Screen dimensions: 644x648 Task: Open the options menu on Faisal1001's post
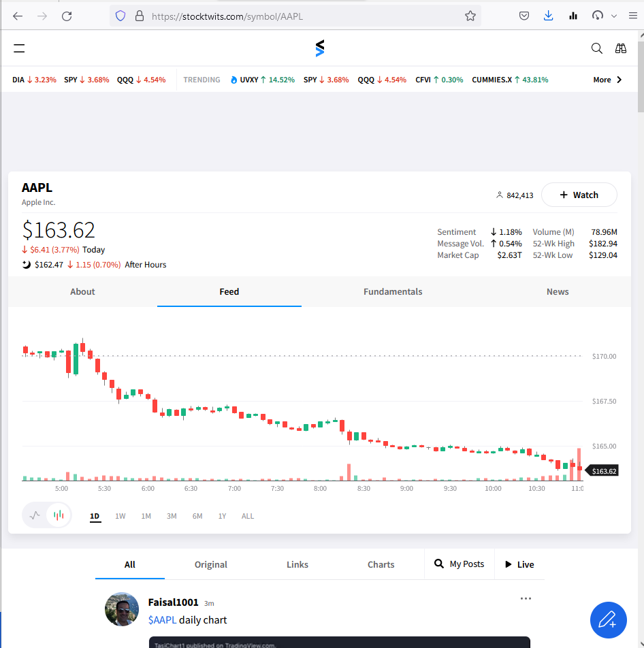tap(526, 598)
